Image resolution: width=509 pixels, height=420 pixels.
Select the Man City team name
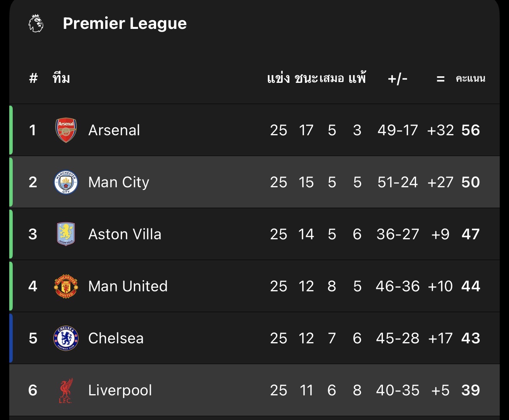pos(118,182)
